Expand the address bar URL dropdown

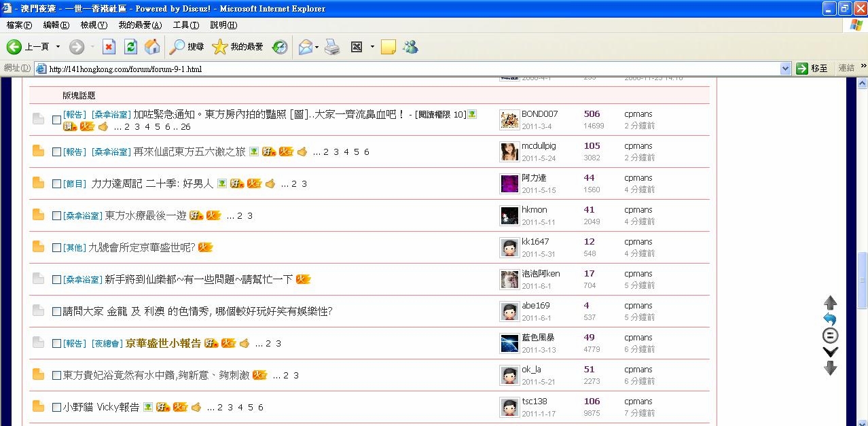[785, 69]
